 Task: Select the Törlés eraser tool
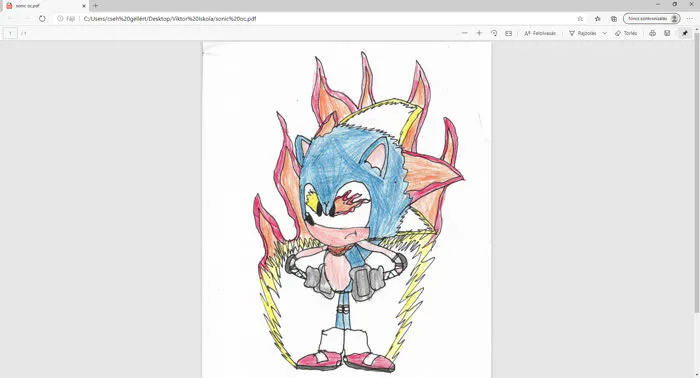click(626, 33)
